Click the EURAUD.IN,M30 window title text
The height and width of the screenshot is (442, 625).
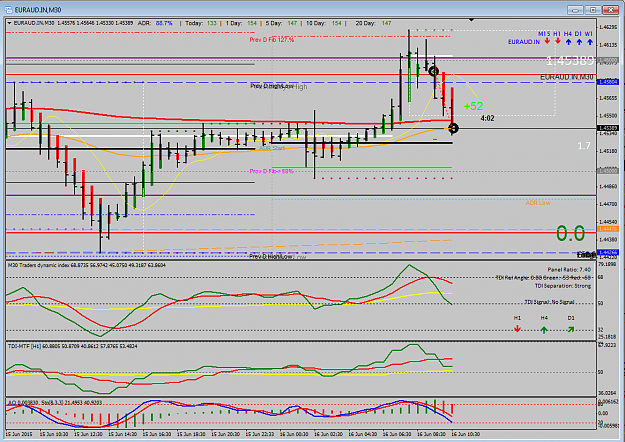pyautogui.click(x=38, y=10)
